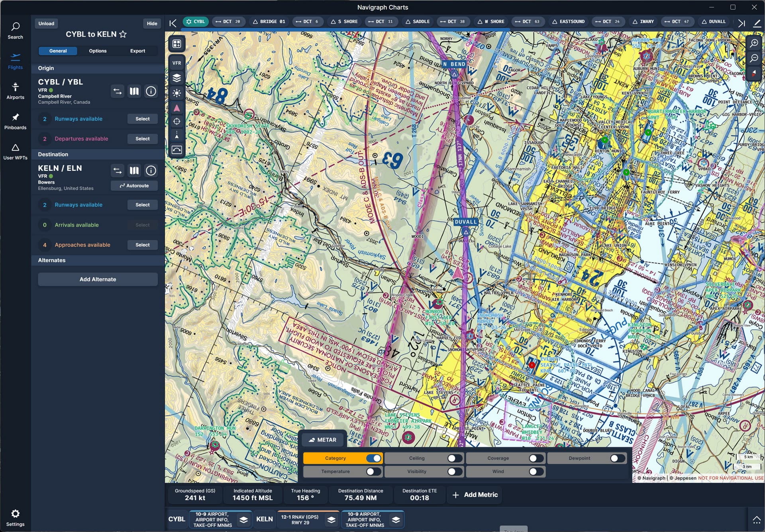Enable the Ceiling METAR toggle

tap(455, 458)
